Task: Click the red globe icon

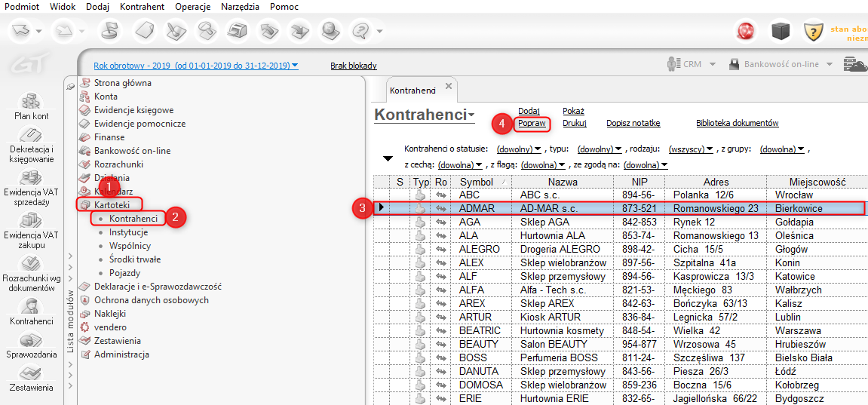Action: [x=747, y=32]
